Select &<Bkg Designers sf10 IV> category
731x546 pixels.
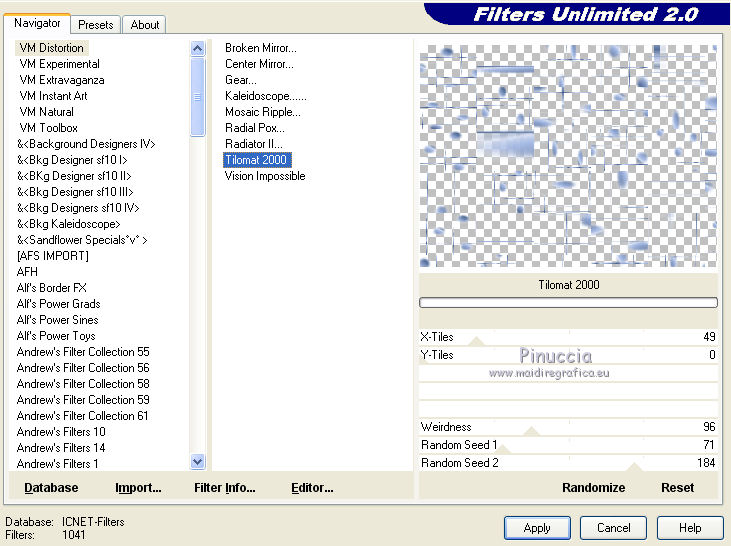tap(78, 208)
